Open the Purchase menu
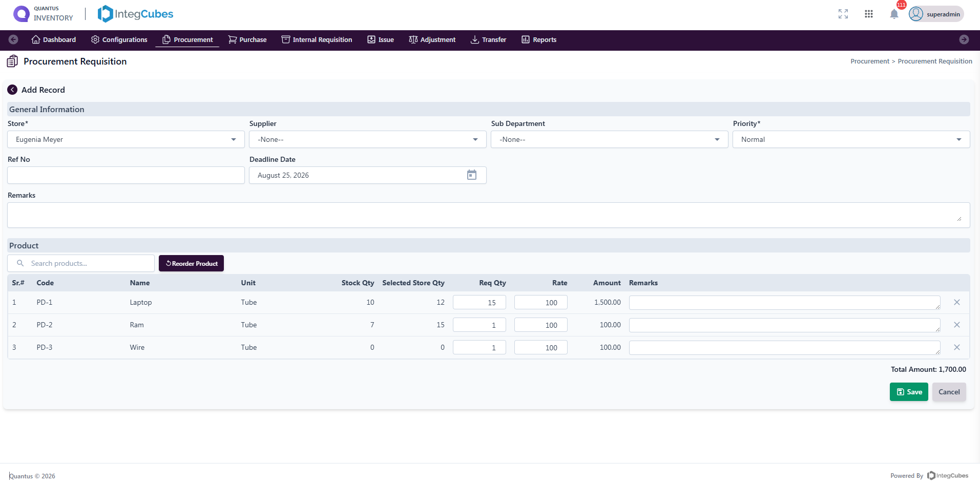The image size is (980, 485). tap(247, 39)
